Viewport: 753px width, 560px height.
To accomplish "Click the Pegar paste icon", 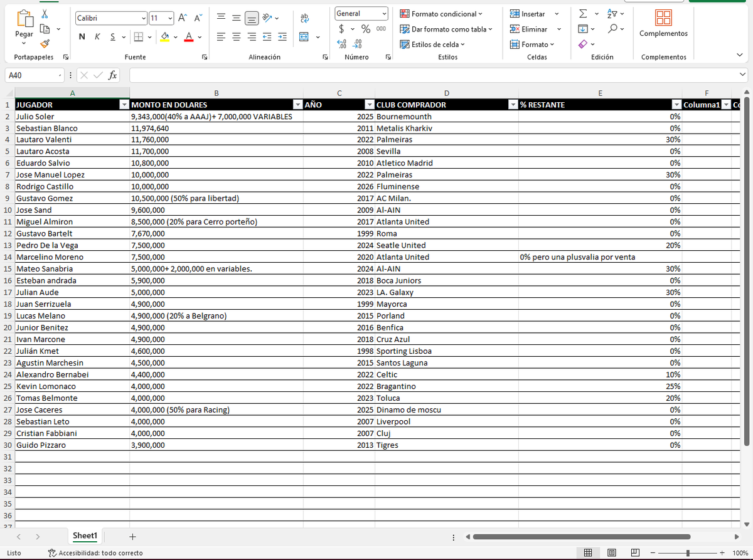I will click(24, 20).
